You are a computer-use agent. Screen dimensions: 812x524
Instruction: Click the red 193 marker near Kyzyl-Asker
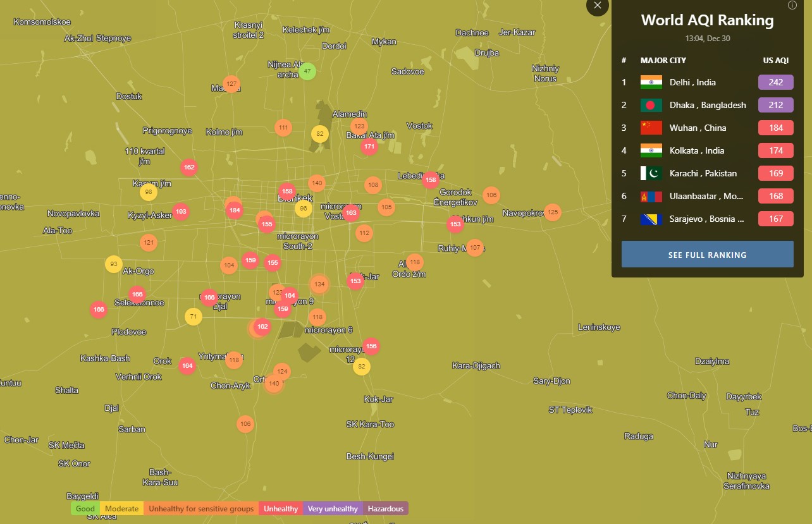click(181, 211)
